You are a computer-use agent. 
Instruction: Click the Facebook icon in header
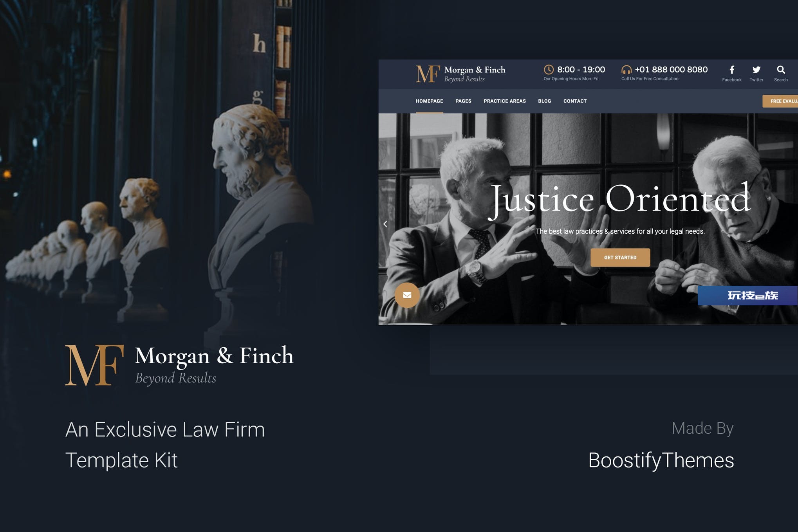(x=731, y=70)
